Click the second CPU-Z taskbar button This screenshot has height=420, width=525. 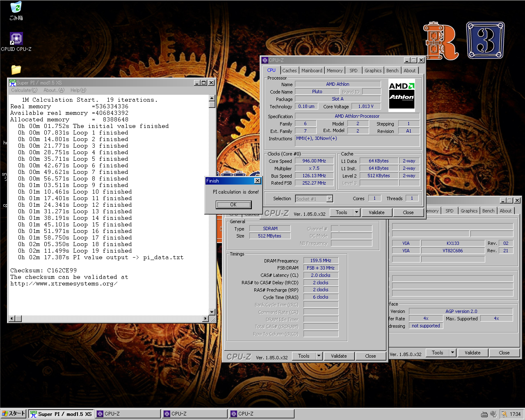point(195,414)
